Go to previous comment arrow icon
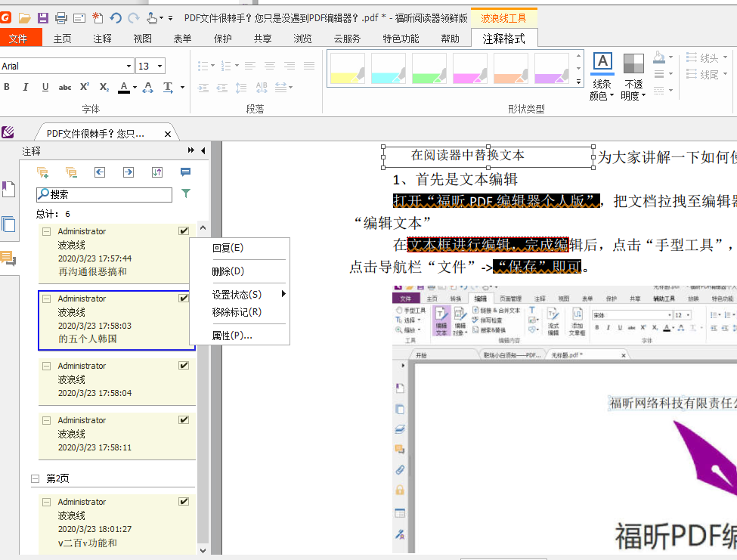Screen dimensions: 737x560 tap(100, 172)
